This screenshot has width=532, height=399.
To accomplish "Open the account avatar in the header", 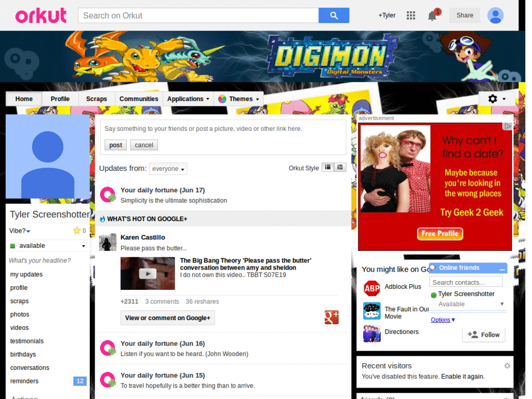I will 495,16.
